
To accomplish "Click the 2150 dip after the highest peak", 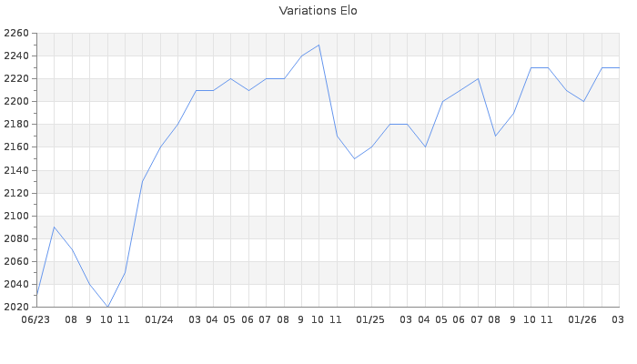I will 354,158.
